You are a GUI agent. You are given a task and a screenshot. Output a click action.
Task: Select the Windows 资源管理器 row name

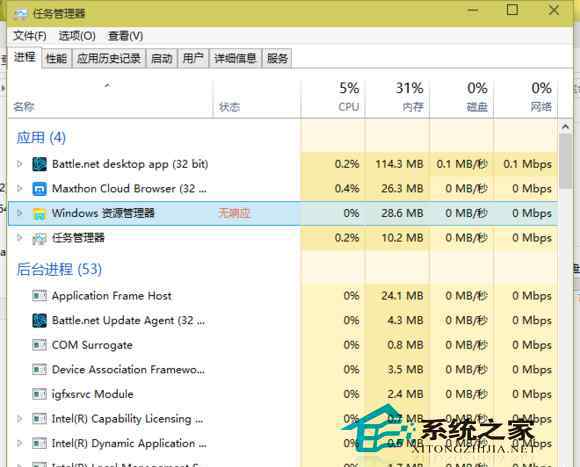pyautogui.click(x=103, y=213)
